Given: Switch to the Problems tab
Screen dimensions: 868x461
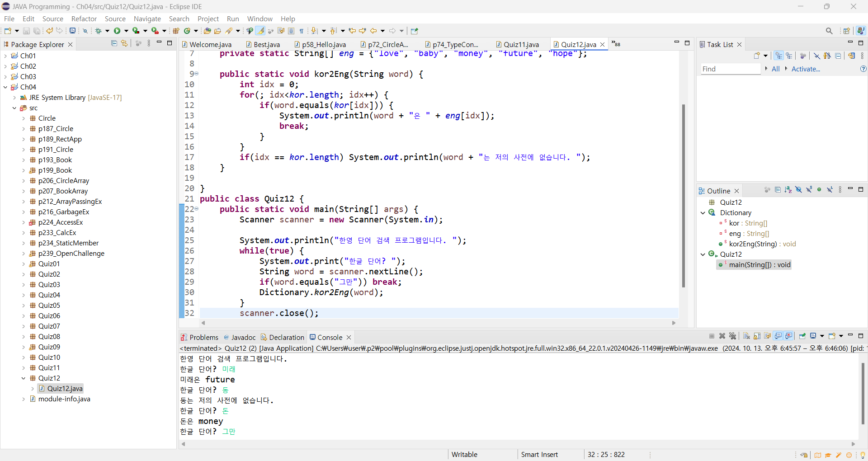Looking at the screenshot, I should pos(199,337).
